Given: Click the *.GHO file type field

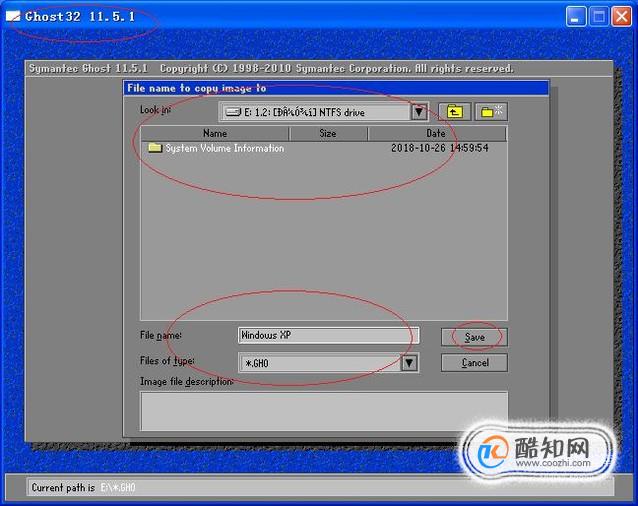Looking at the screenshot, I should click(x=328, y=362).
